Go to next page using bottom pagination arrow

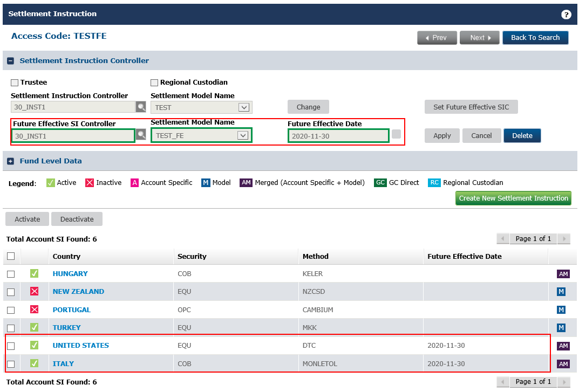pyautogui.click(x=564, y=381)
